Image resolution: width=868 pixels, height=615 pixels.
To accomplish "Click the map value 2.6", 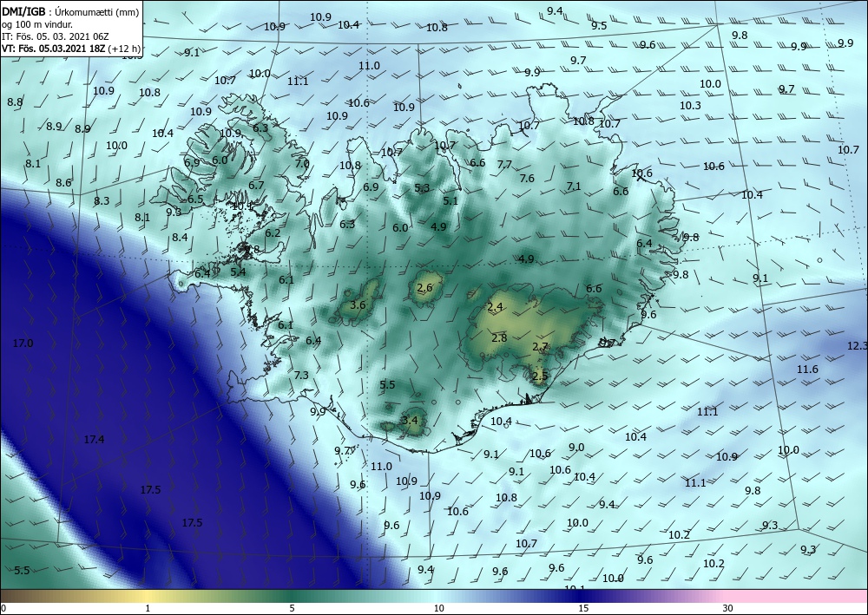I will tap(424, 288).
